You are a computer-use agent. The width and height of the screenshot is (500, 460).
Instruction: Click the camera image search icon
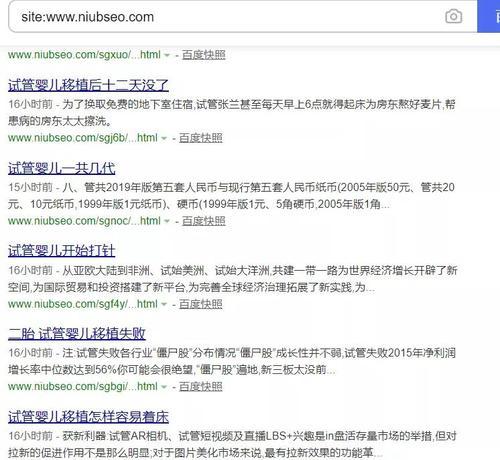[453, 16]
